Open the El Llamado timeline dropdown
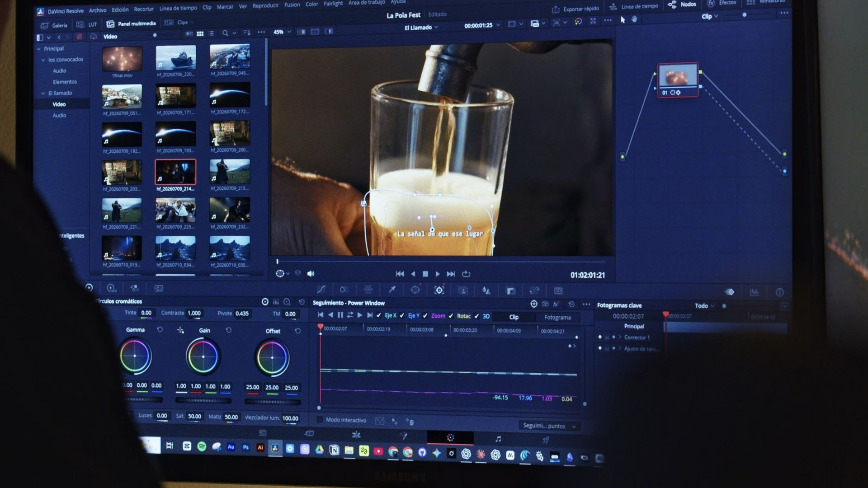The image size is (868, 488). (x=421, y=28)
